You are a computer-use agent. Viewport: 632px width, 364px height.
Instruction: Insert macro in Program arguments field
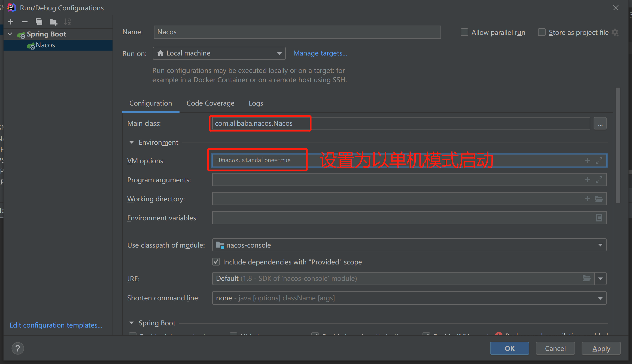click(x=588, y=180)
